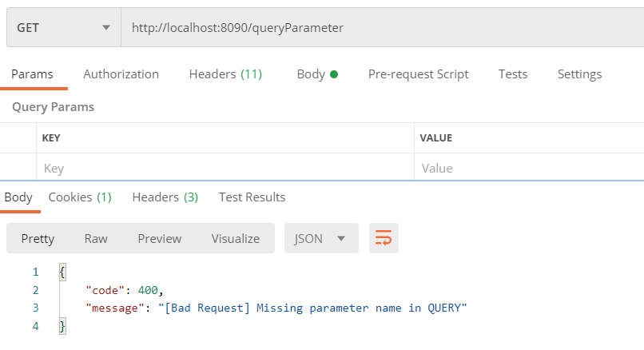The image size is (644, 350).
Task: Click the KEY column header
Action: point(51,138)
